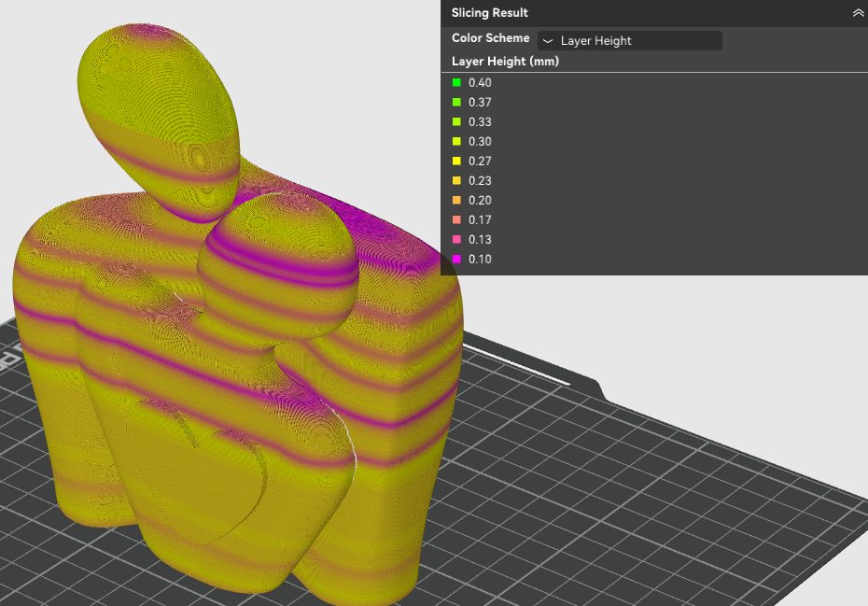Click the Slicing Result panel title
The width and height of the screenshot is (868, 606).
489,13
